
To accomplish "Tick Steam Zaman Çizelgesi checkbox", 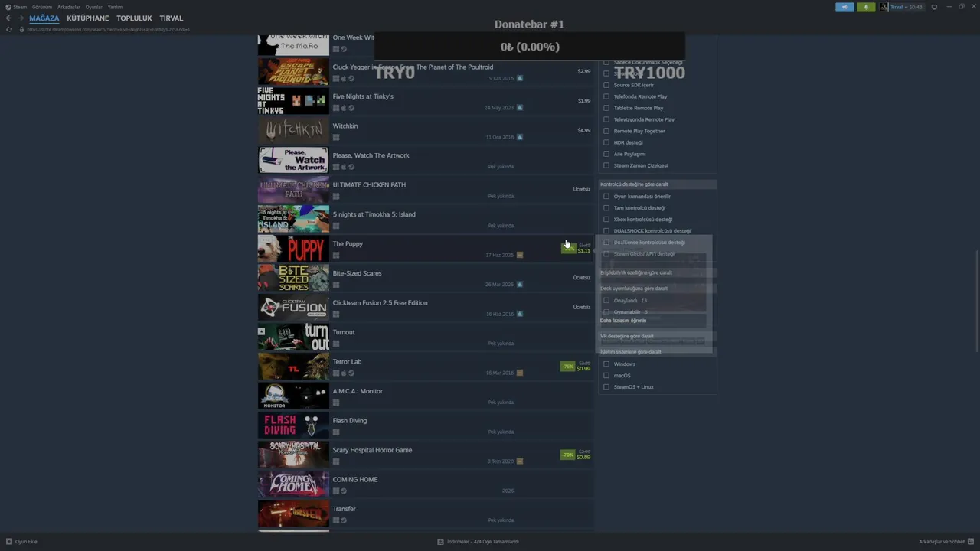I will coord(606,165).
